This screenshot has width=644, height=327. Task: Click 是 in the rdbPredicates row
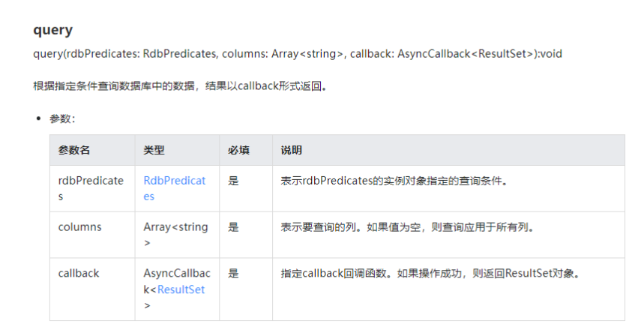pos(233,181)
